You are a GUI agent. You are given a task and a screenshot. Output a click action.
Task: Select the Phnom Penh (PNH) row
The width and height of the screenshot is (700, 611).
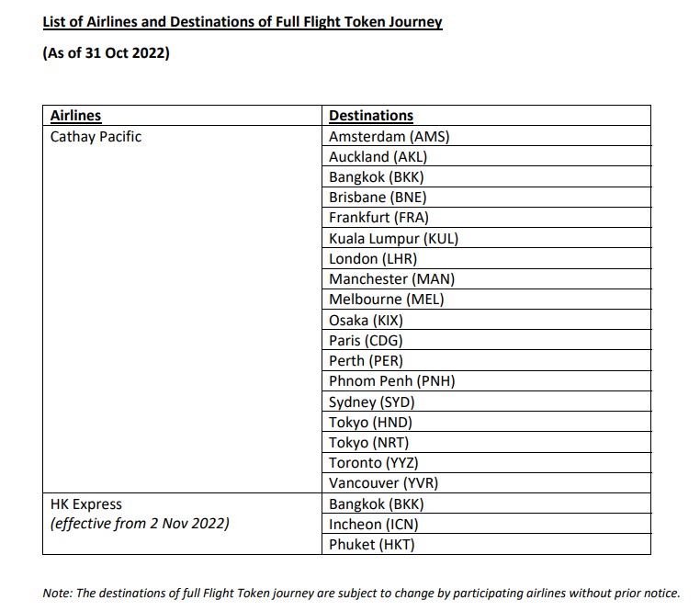pyautogui.click(x=486, y=381)
